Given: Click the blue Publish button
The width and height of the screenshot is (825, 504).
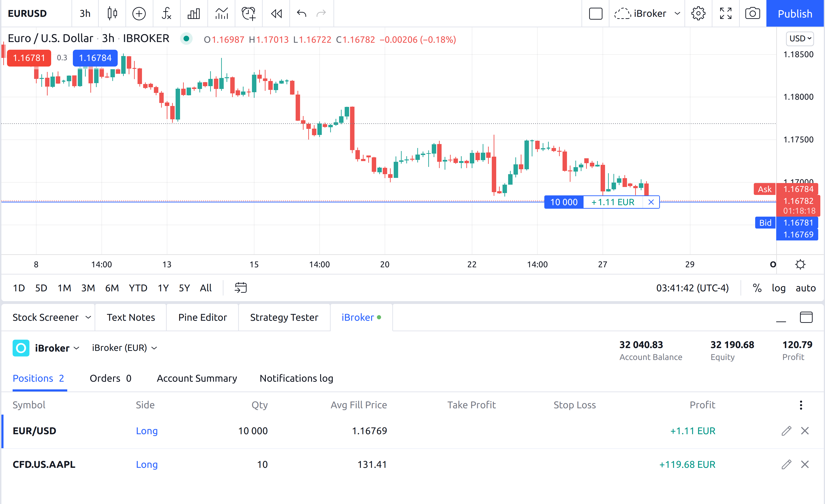Looking at the screenshot, I should coord(795,13).
